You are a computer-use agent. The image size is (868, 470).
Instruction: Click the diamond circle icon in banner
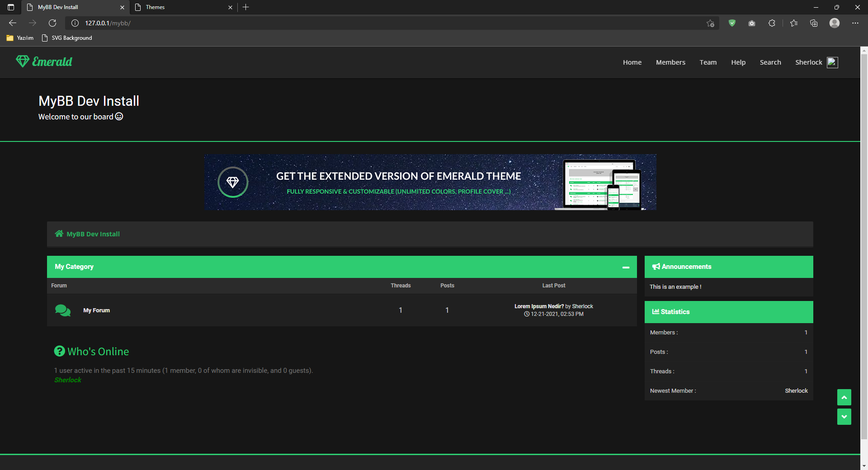click(x=233, y=182)
